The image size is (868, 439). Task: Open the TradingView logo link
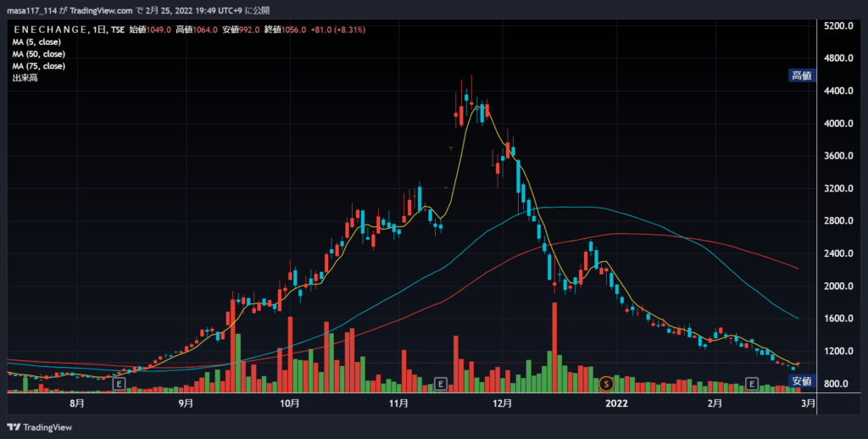coord(39,427)
